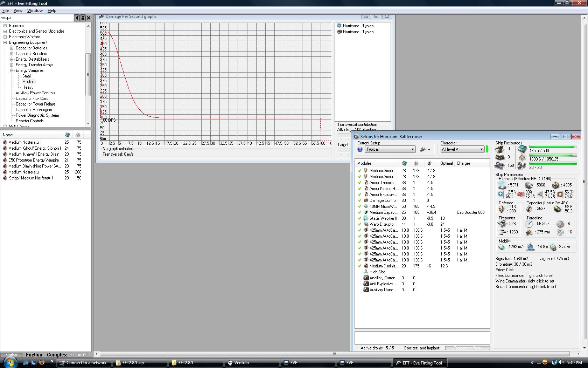
Task: Toggle the Warp Disruptor II active checkmark
Action: (x=359, y=224)
